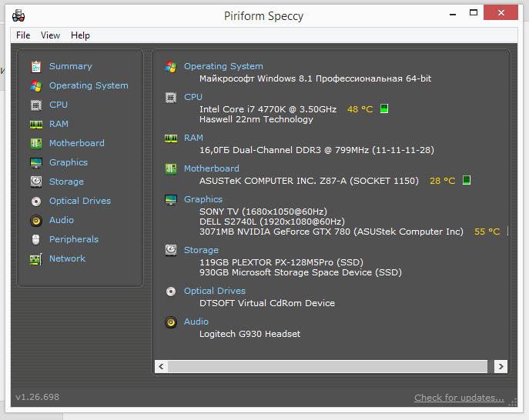The image size is (529, 420).
Task: Open the View menu
Action: click(50, 35)
